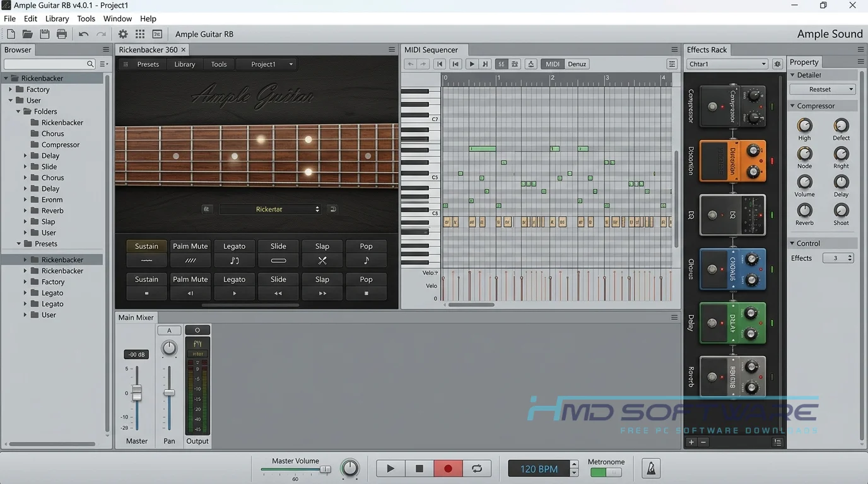Viewport: 868px width, 484px height.
Task: Toggle the Compressor pedal power LED
Action: (x=771, y=107)
